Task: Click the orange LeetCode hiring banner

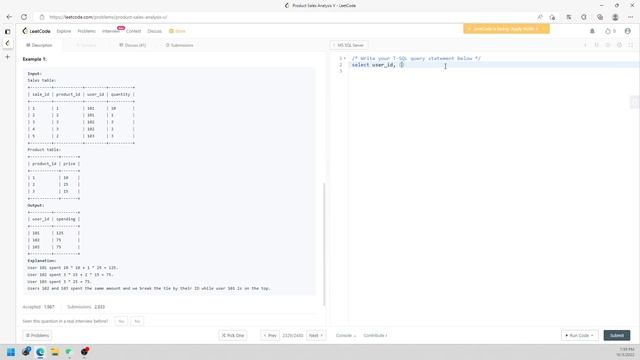Action: (x=506, y=29)
